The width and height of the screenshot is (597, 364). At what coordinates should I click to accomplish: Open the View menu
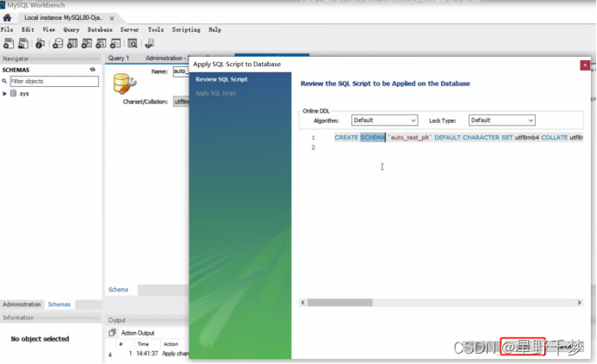[x=48, y=29]
